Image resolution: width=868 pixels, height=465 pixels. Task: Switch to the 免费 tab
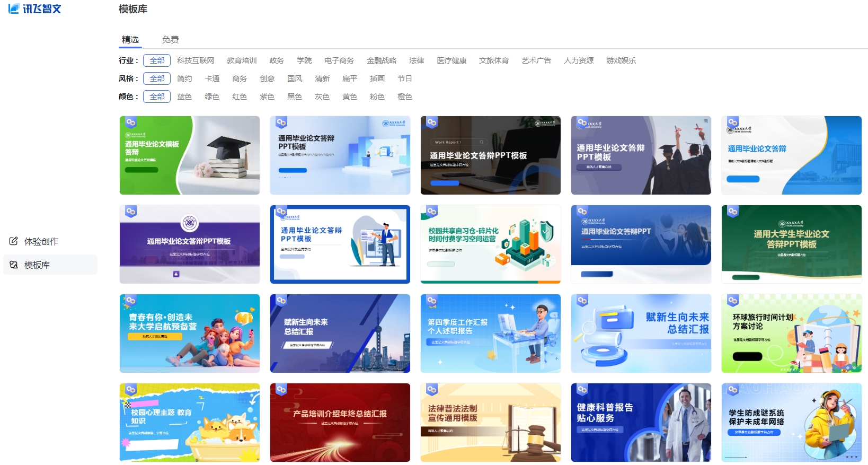click(171, 40)
